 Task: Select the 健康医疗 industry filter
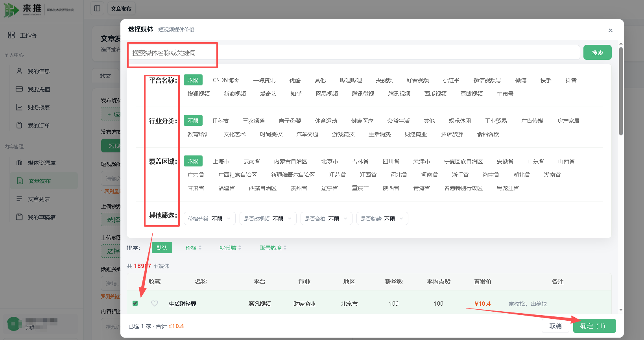coord(362,121)
